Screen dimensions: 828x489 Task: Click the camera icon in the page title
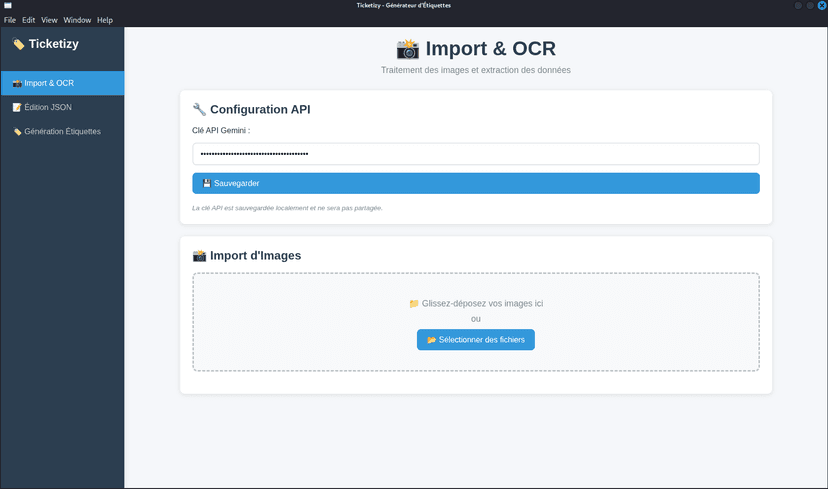(407, 49)
